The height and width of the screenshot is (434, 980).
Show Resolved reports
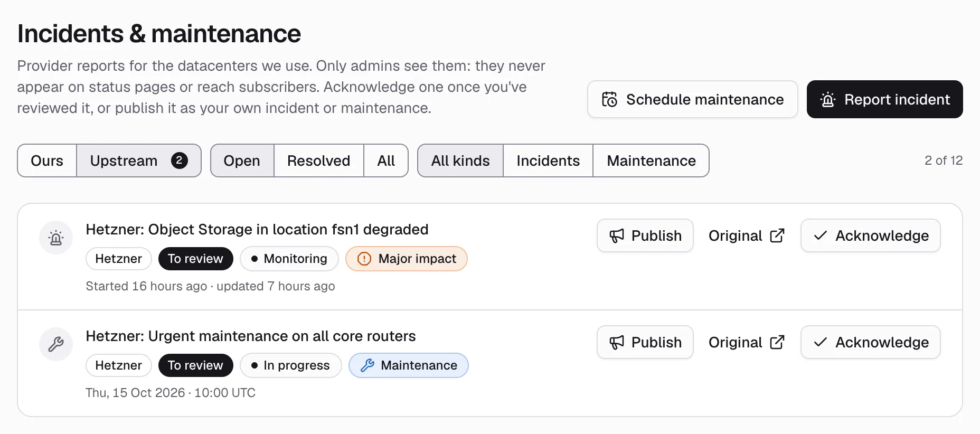point(319,161)
